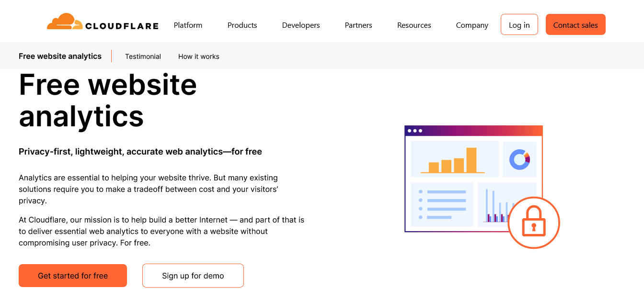Click the Contact sales button
Image resolution: width=644 pixels, height=289 pixels.
coord(575,24)
